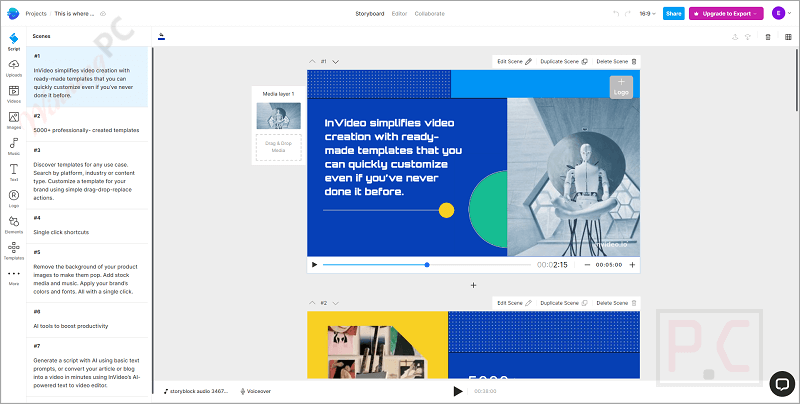
Task: Move scene #2 down with chevron
Action: click(x=336, y=303)
